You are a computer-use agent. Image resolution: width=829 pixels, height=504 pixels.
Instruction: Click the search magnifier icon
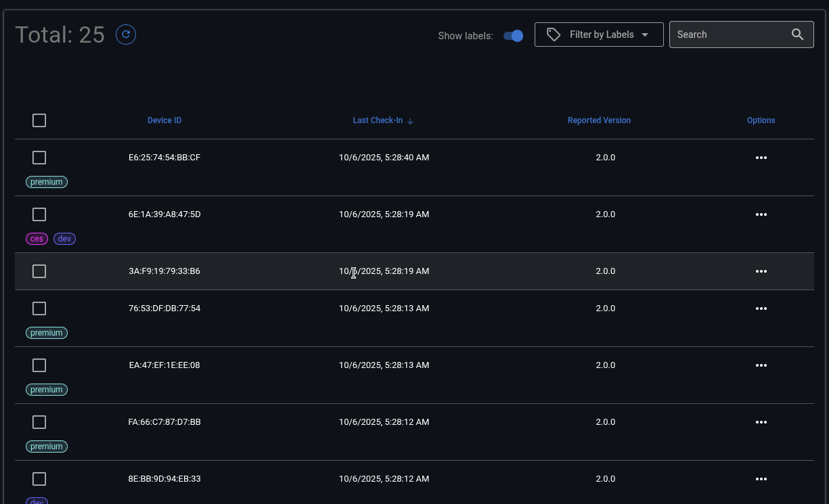coord(797,35)
